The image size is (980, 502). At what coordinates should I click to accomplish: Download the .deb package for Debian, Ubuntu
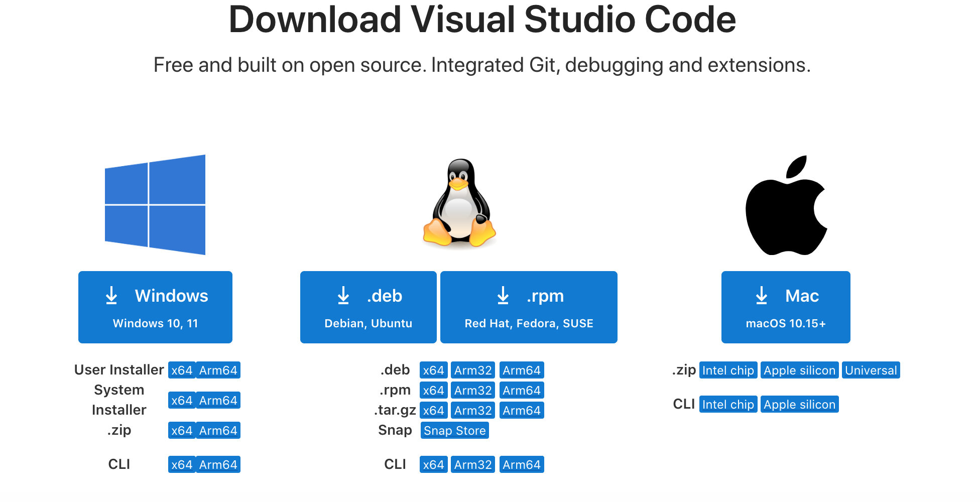(368, 307)
